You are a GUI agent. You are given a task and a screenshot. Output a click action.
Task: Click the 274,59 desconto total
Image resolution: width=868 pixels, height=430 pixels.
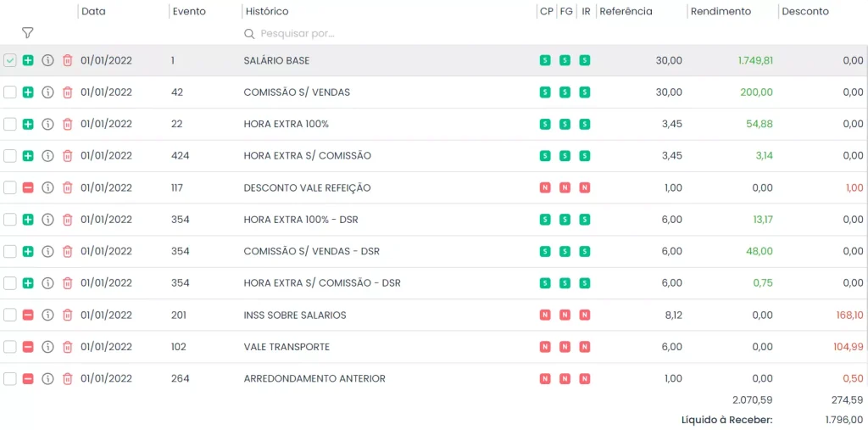tap(847, 399)
